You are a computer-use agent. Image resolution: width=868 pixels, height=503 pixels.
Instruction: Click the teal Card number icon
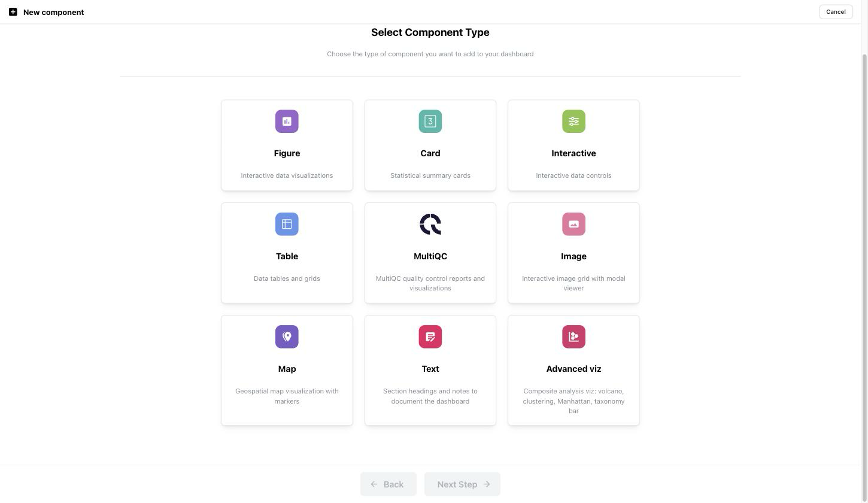coord(430,122)
